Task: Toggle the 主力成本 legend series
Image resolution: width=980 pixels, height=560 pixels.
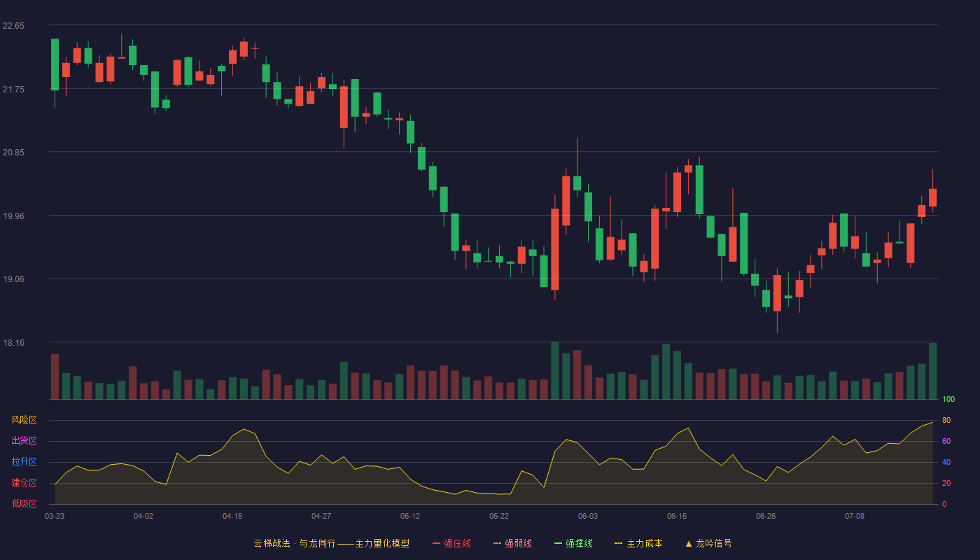Action: 638,543
